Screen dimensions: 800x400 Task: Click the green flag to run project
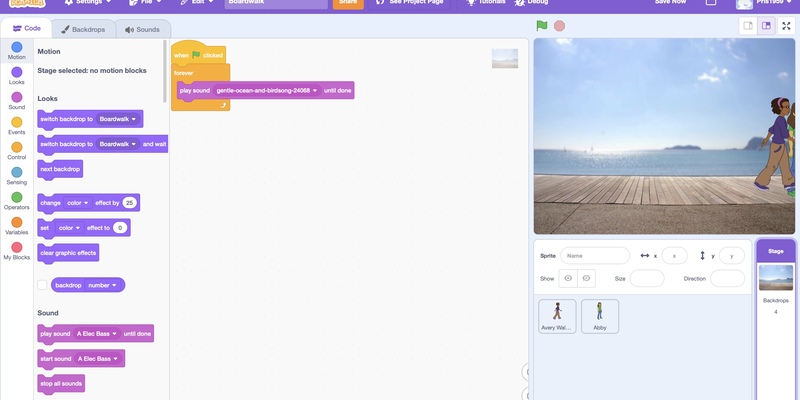point(542,26)
